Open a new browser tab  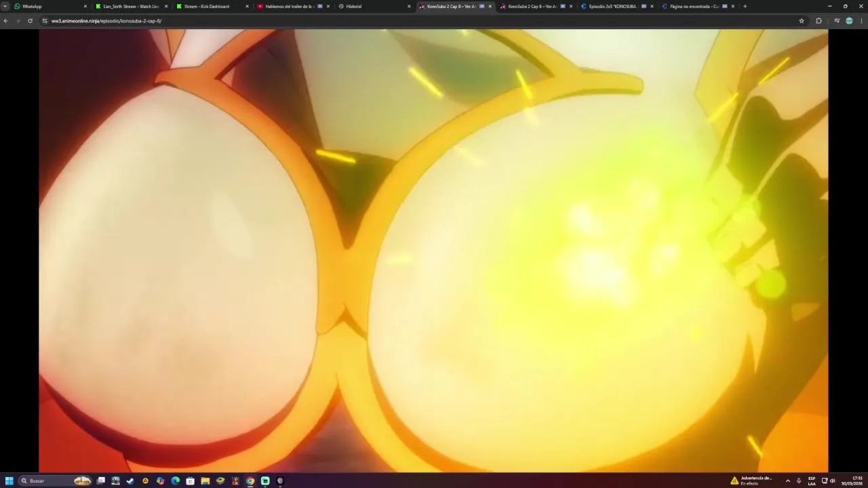coord(745,6)
